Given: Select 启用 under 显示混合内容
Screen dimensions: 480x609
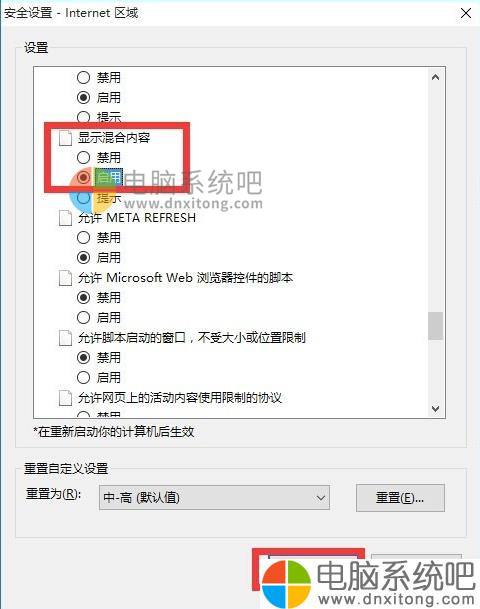Looking at the screenshot, I should click(x=83, y=177).
